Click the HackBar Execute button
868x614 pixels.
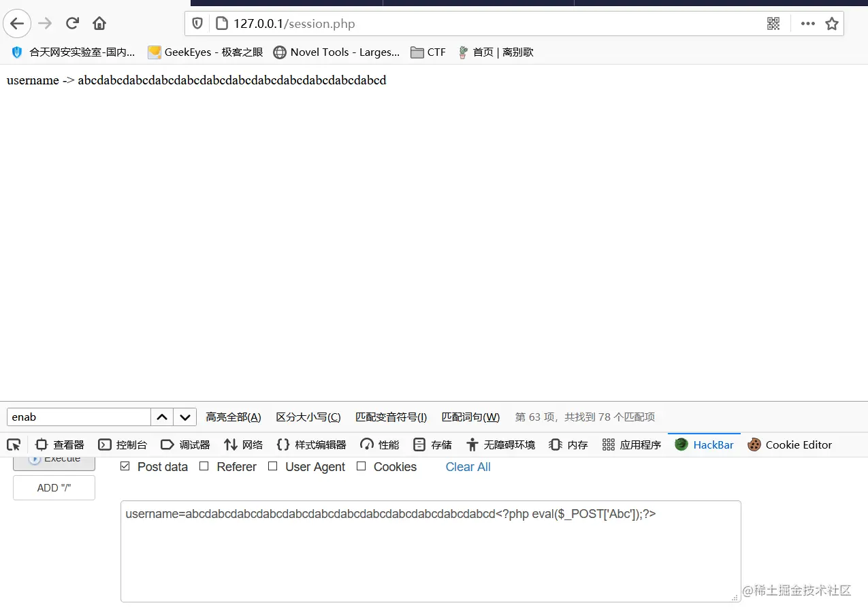click(54, 462)
